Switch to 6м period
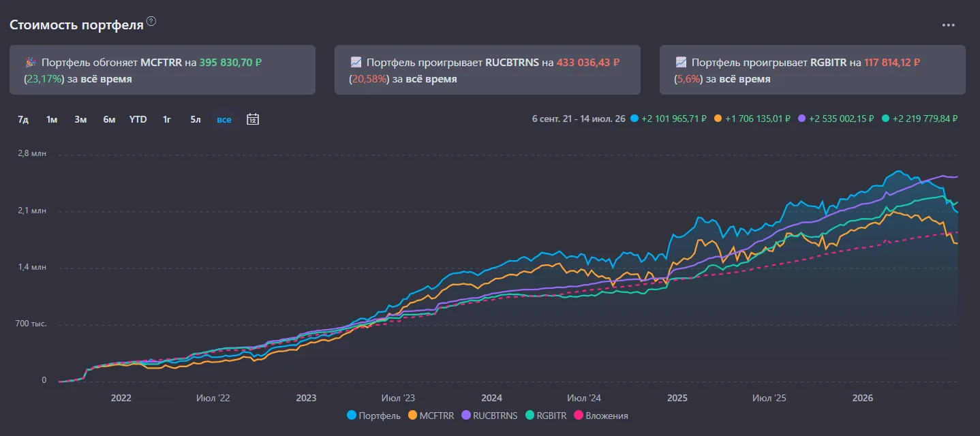This screenshot has width=980, height=436. point(109,119)
